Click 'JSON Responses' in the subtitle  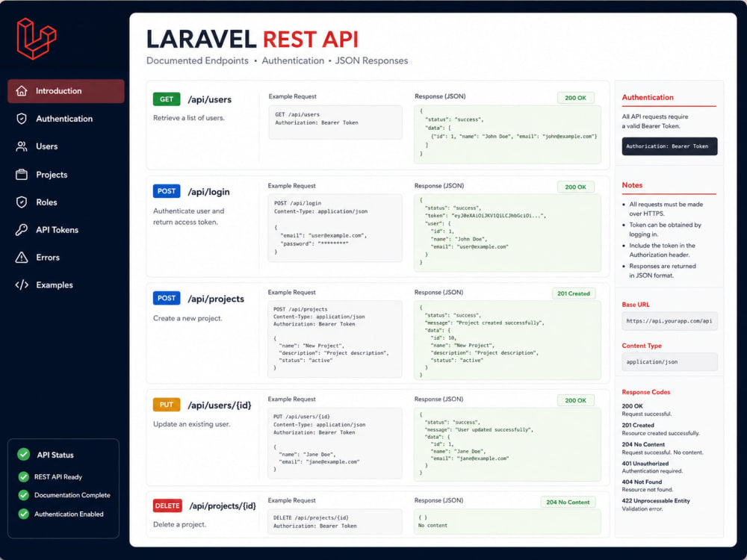(x=371, y=60)
